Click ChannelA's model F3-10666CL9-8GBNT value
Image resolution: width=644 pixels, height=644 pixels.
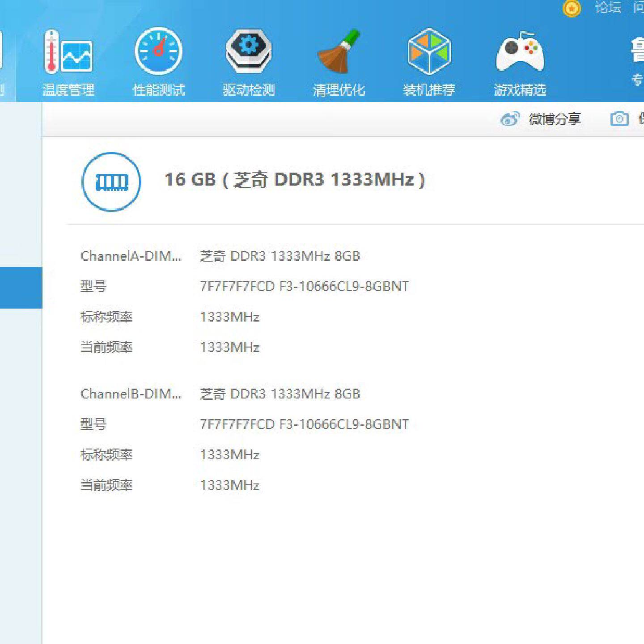(305, 286)
